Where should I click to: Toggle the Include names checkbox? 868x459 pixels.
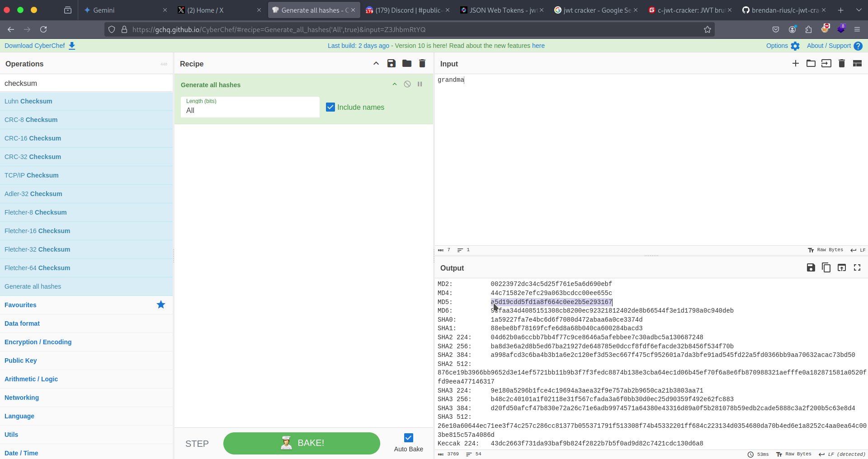click(x=330, y=107)
